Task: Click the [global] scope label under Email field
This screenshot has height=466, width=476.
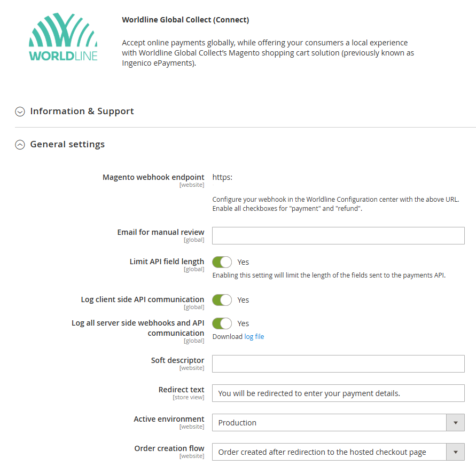Action: coord(194,240)
